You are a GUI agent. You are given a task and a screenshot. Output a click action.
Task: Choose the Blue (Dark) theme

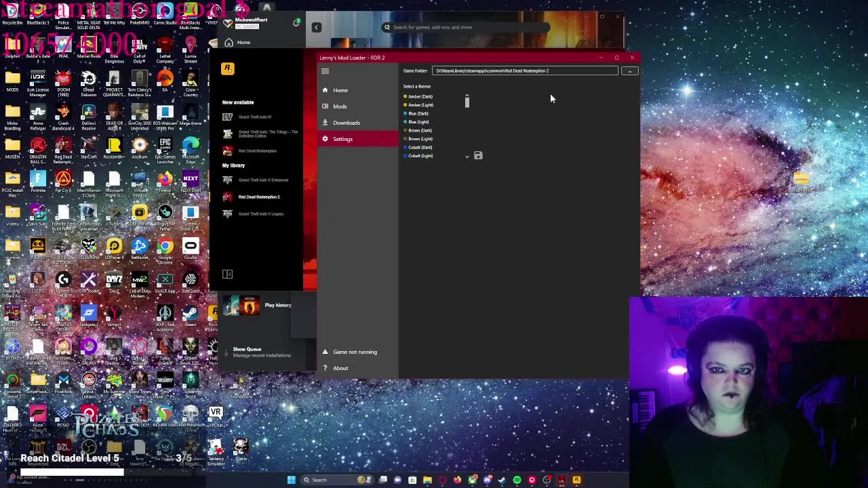coord(418,114)
